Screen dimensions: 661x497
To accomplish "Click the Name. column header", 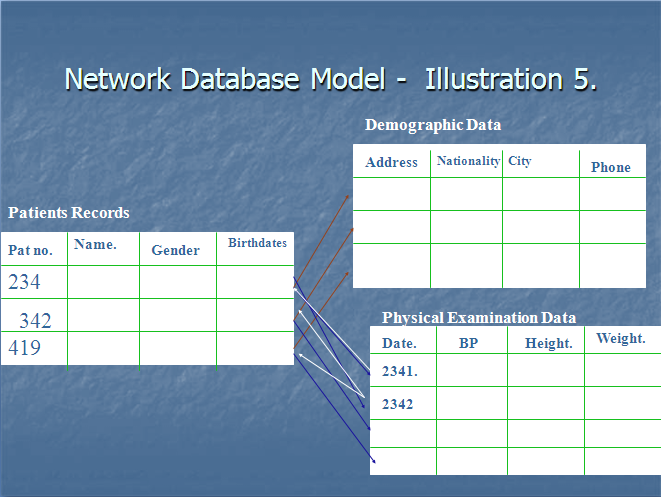I will (95, 244).
